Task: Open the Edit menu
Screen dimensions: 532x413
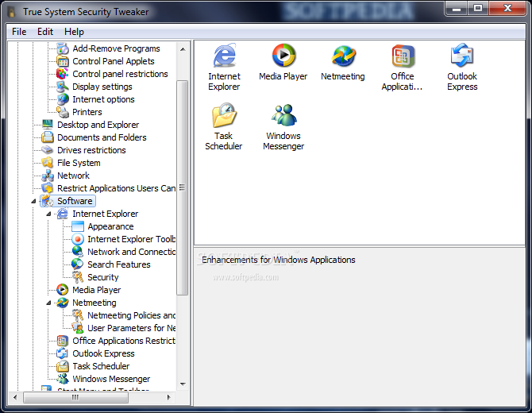Action: (x=45, y=32)
